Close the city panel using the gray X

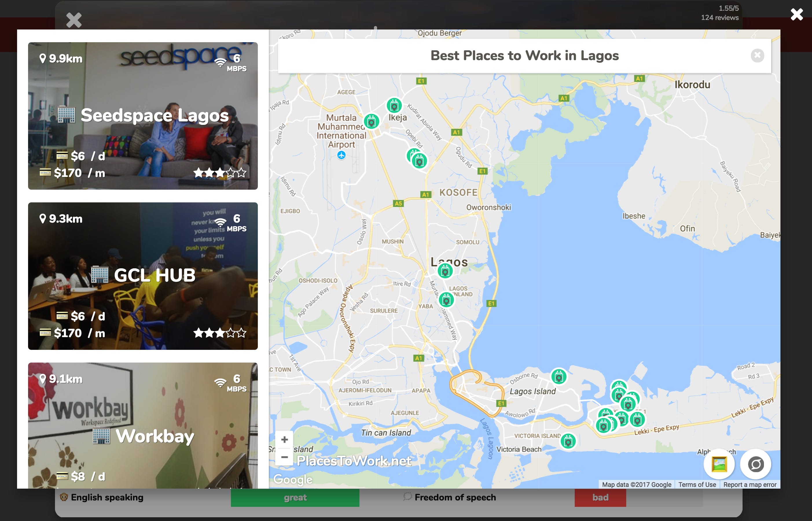pos(74,20)
